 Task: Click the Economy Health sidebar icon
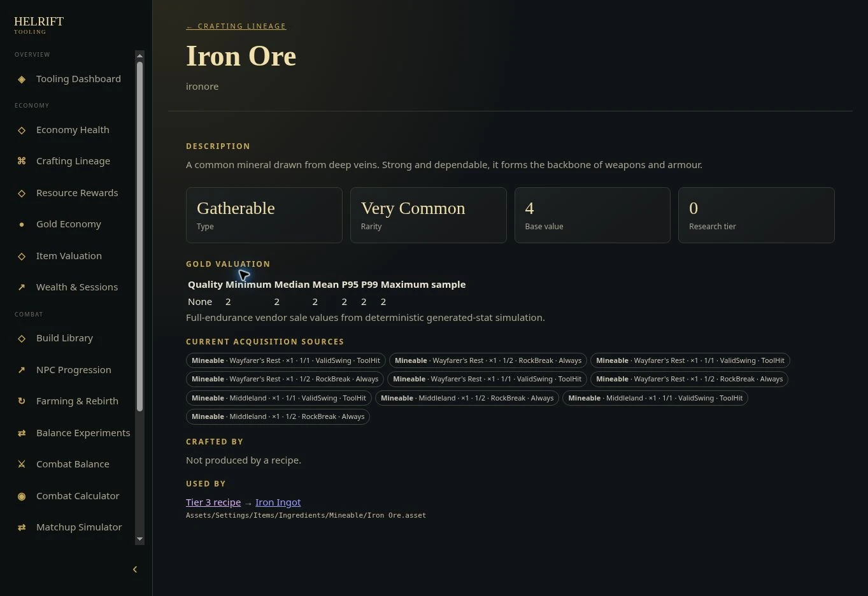[22, 130]
